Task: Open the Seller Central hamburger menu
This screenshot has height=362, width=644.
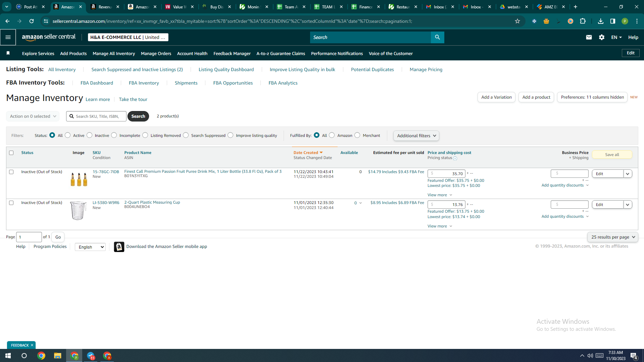Action: 8,37
